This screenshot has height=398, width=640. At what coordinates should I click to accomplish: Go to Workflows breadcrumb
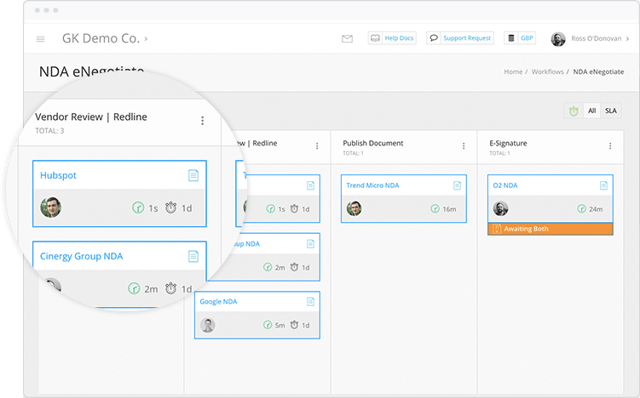pyautogui.click(x=547, y=72)
